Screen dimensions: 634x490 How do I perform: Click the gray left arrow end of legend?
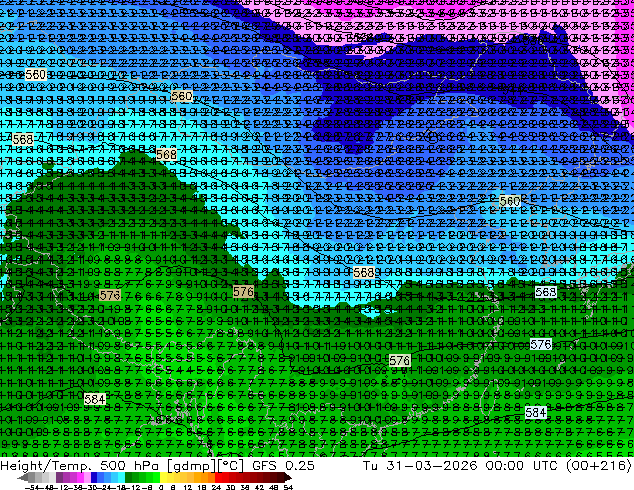(x=22, y=478)
